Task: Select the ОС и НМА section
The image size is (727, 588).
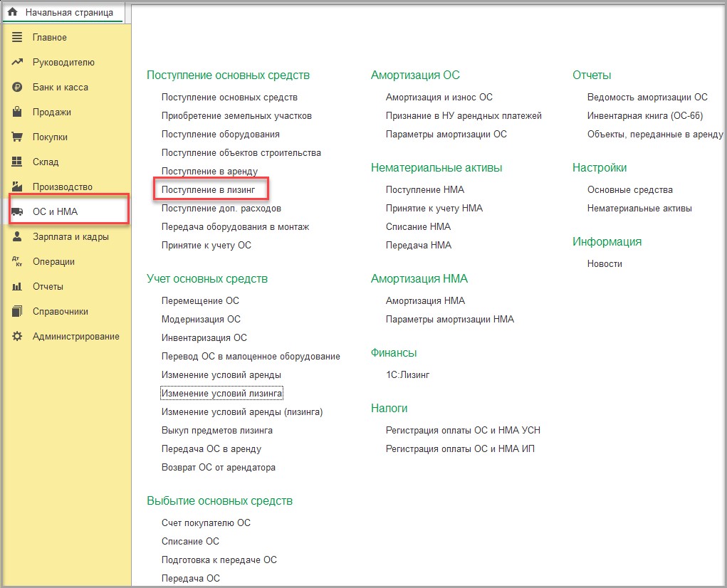Action: click(x=55, y=211)
